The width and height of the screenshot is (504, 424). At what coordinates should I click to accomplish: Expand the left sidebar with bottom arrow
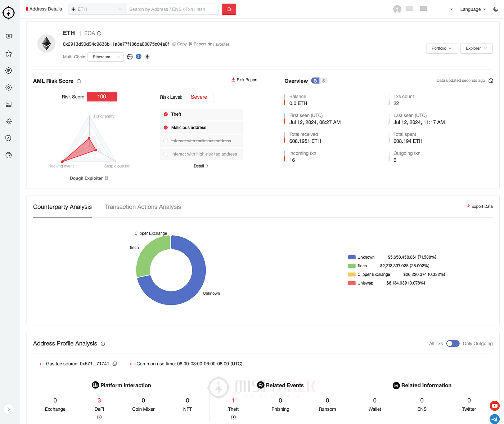(x=9, y=409)
